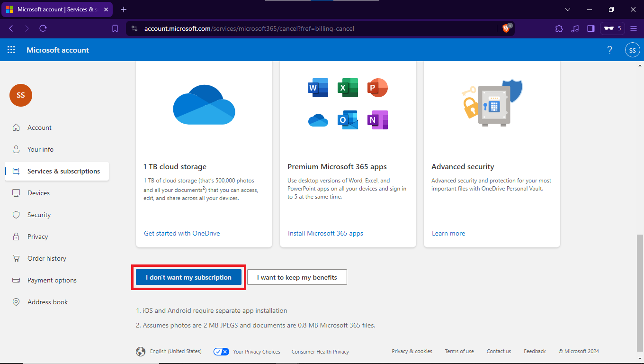Click the browser forward arrow
The width and height of the screenshot is (644, 364).
click(27, 28)
